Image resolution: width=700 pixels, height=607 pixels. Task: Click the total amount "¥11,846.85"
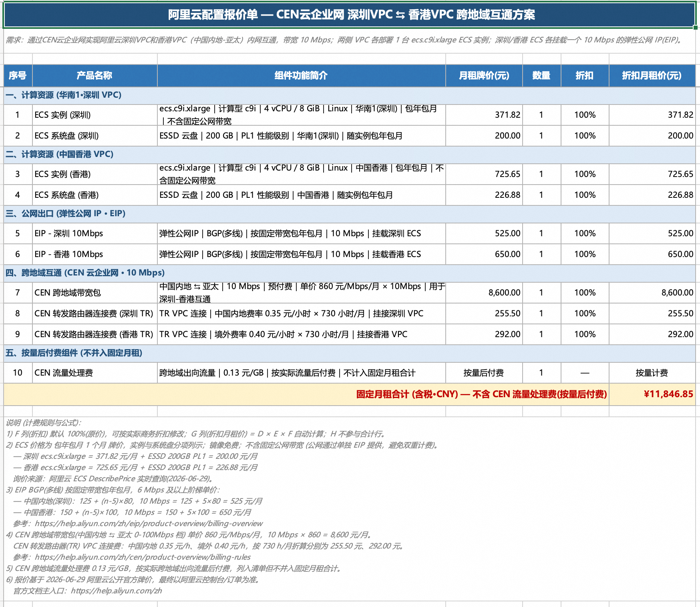pos(652,394)
